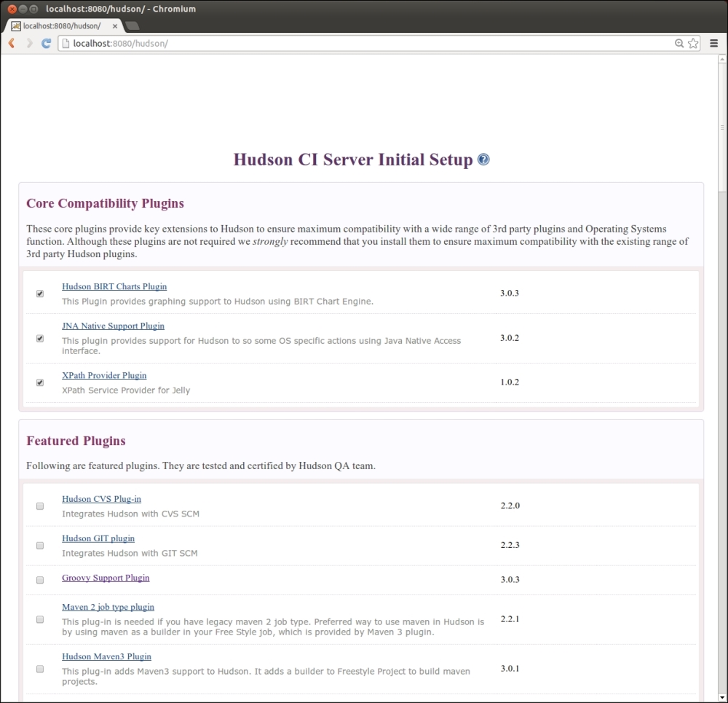Click the help icon next to Initial Setup title
Viewport: 728px width, 703px height.
click(x=483, y=160)
